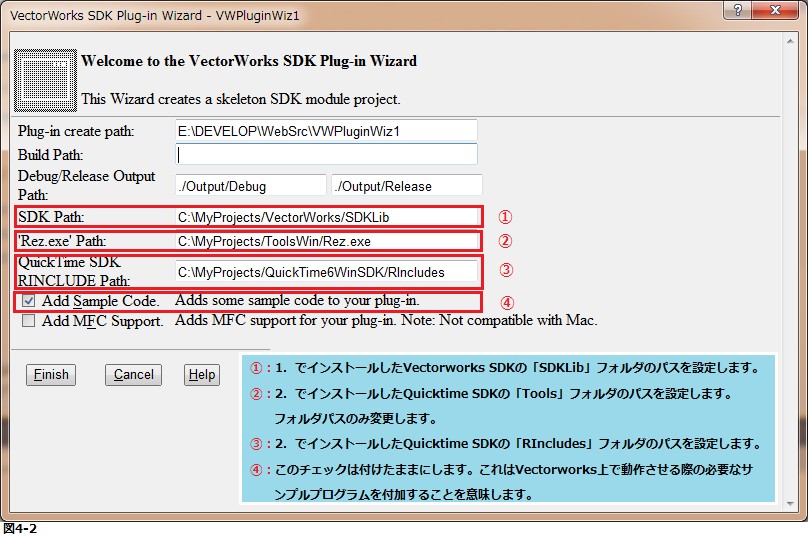Click the 'Debug/Release Output Path:' label
The width and height of the screenshot is (808, 536).
pos(86,185)
